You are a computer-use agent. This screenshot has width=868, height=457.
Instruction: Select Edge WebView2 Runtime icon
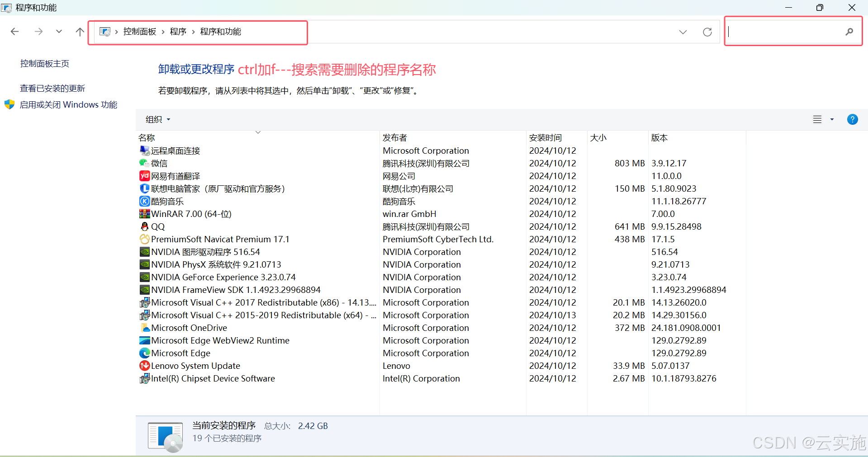pyautogui.click(x=145, y=340)
